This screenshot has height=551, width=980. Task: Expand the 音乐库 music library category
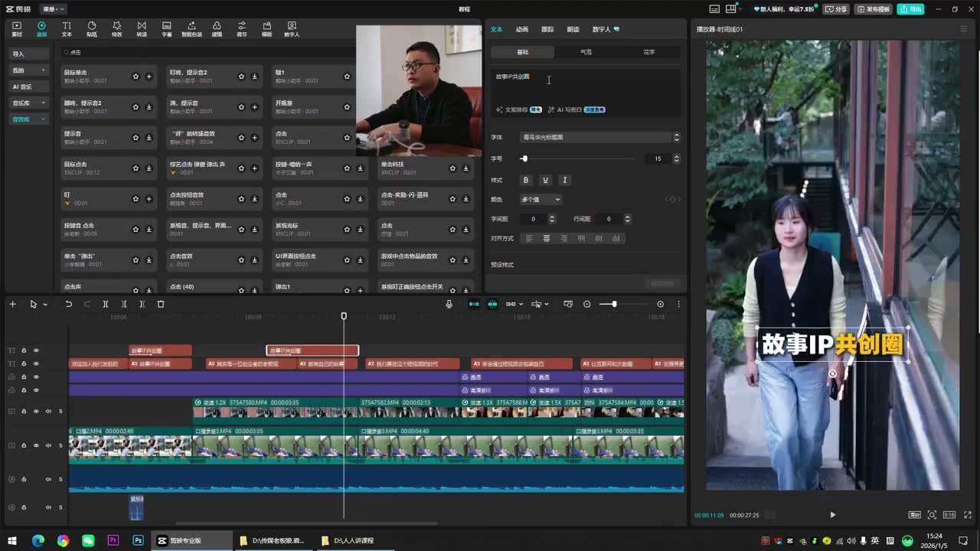point(28,103)
